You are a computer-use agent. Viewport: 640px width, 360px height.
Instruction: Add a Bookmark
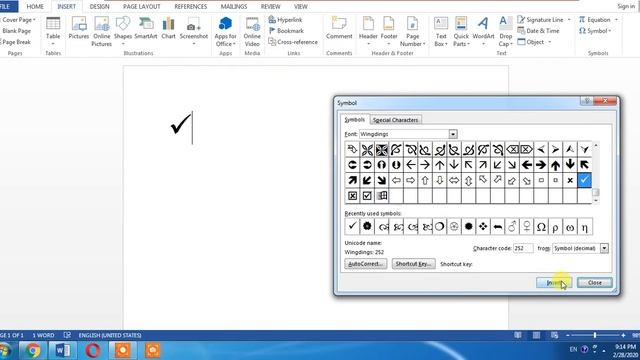286,31
